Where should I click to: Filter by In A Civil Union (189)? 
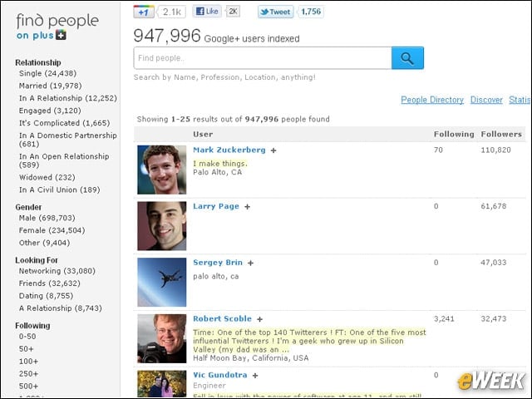tap(60, 190)
